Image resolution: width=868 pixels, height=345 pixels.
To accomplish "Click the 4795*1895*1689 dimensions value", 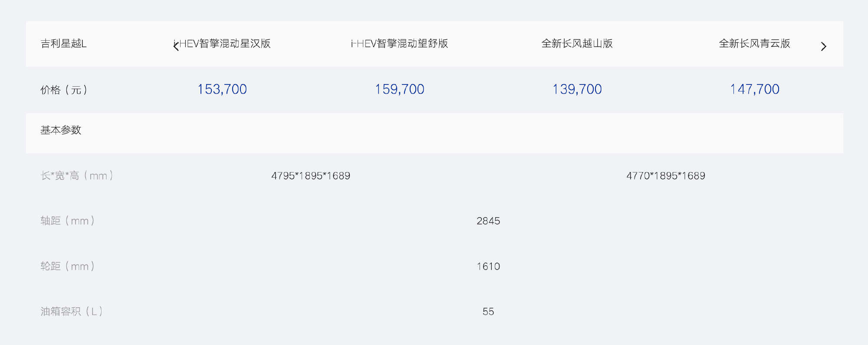I will pos(311,176).
